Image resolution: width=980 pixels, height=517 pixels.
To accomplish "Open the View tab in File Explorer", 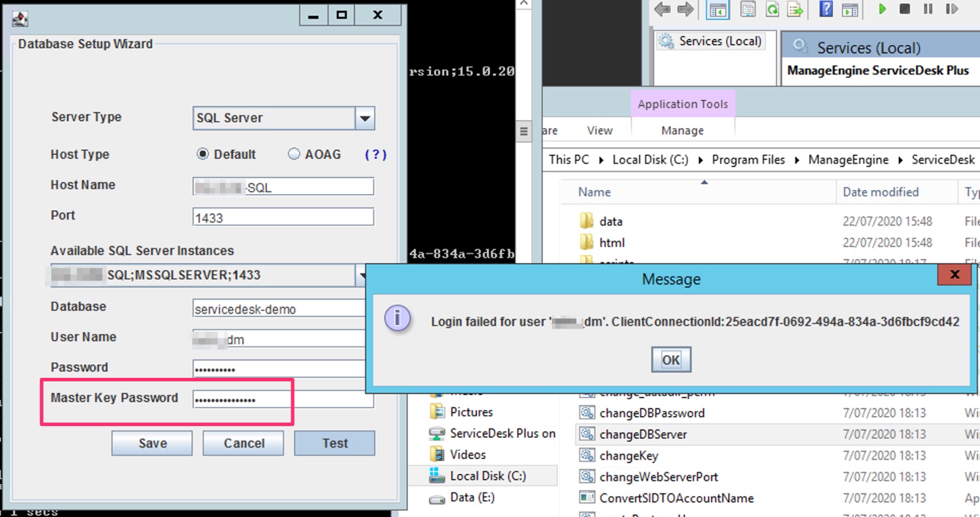I will click(600, 130).
